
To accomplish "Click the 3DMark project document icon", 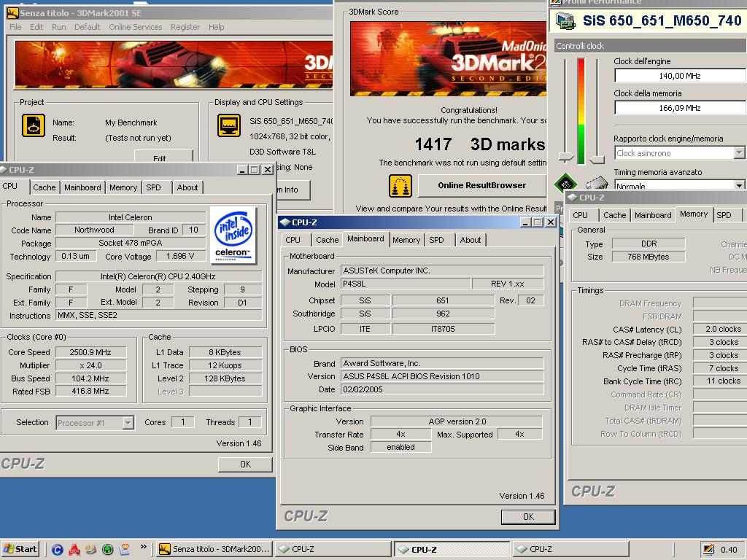I will [34, 125].
